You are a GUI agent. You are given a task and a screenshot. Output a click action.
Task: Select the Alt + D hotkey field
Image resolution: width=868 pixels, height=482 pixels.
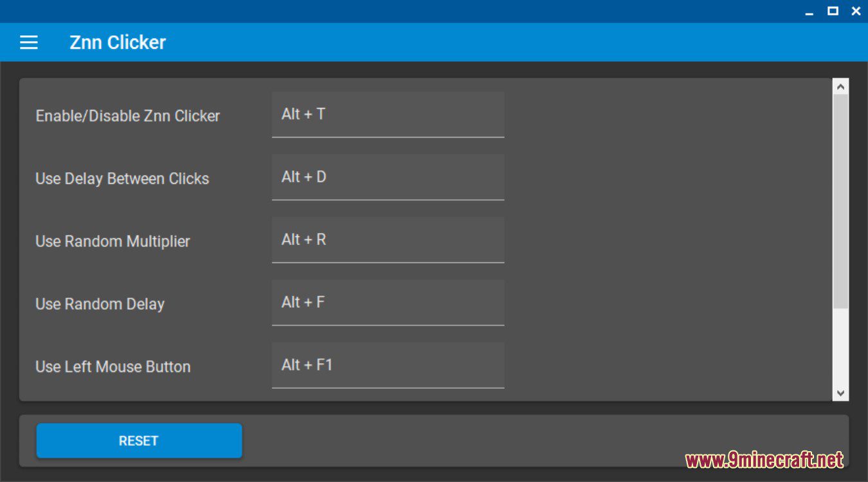pos(388,177)
